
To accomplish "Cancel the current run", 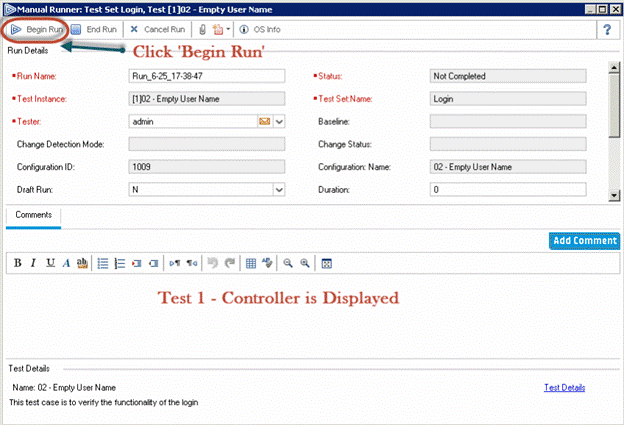I will tap(157, 30).
